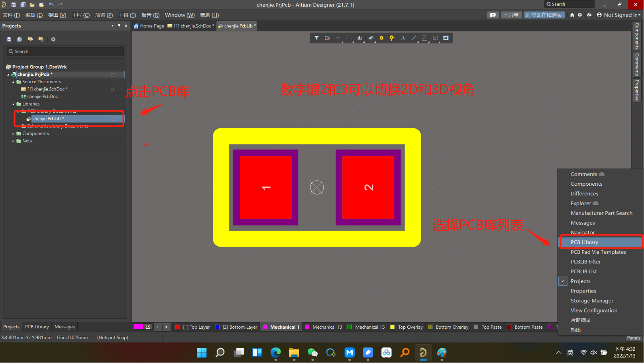The height and width of the screenshot is (363, 644).
Task: Open a document via title bar folder icon
Action: click(32, 4)
